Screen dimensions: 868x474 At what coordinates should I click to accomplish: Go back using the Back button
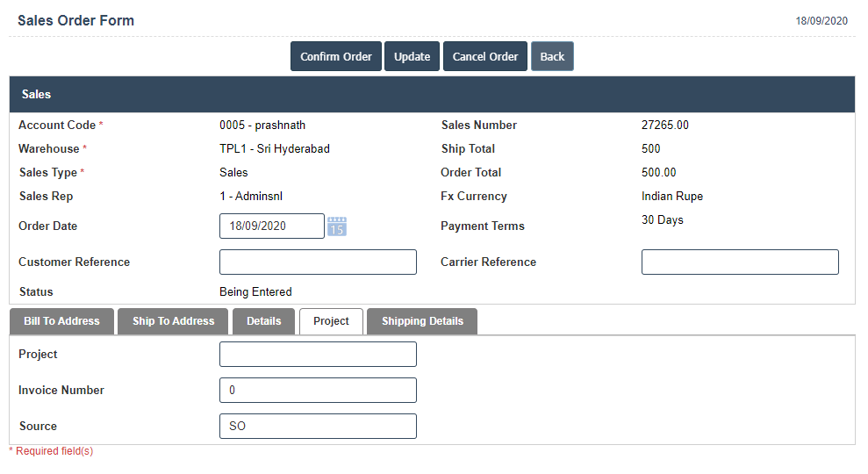pos(552,56)
